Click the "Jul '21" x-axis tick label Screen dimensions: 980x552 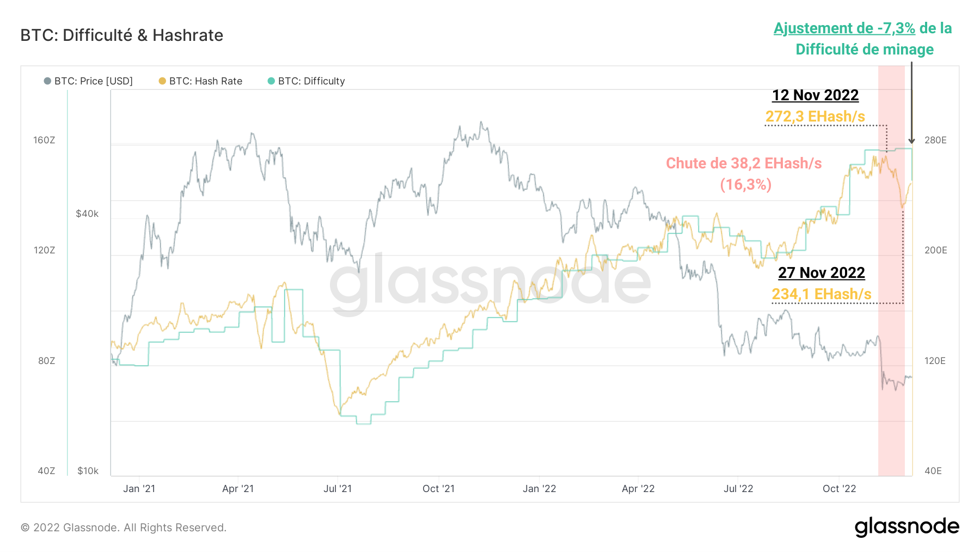pyautogui.click(x=338, y=489)
